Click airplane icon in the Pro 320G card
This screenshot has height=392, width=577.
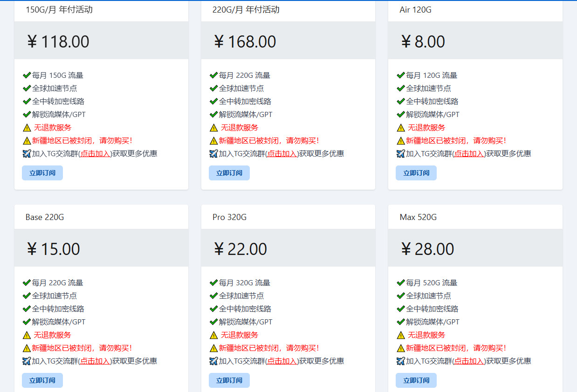[x=213, y=361]
